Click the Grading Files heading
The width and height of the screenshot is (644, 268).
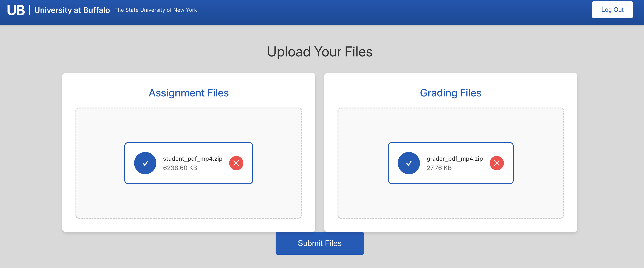(451, 93)
